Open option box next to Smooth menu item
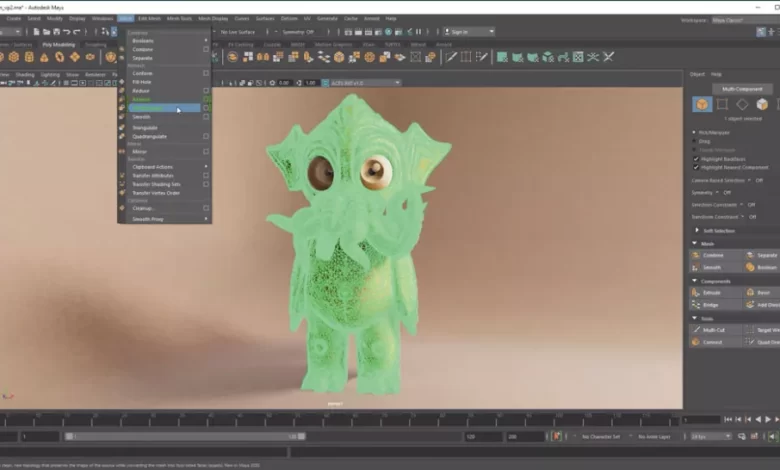780x470 pixels. (206, 117)
